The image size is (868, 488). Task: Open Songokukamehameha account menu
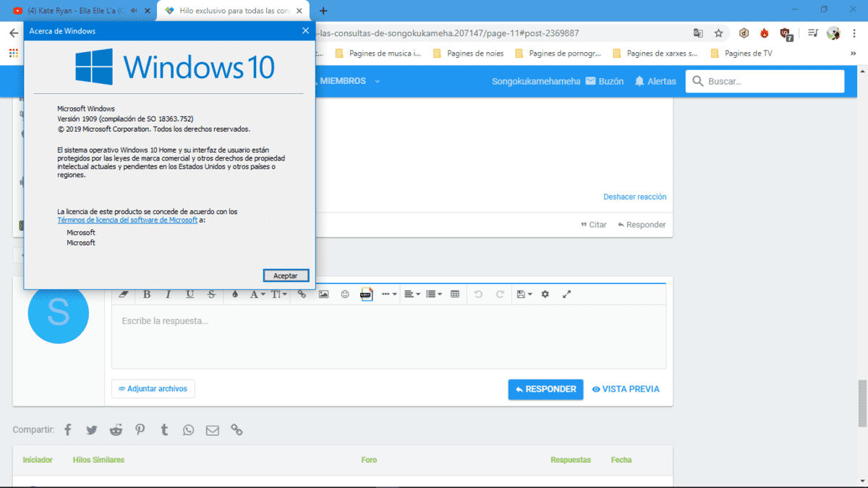coord(536,82)
